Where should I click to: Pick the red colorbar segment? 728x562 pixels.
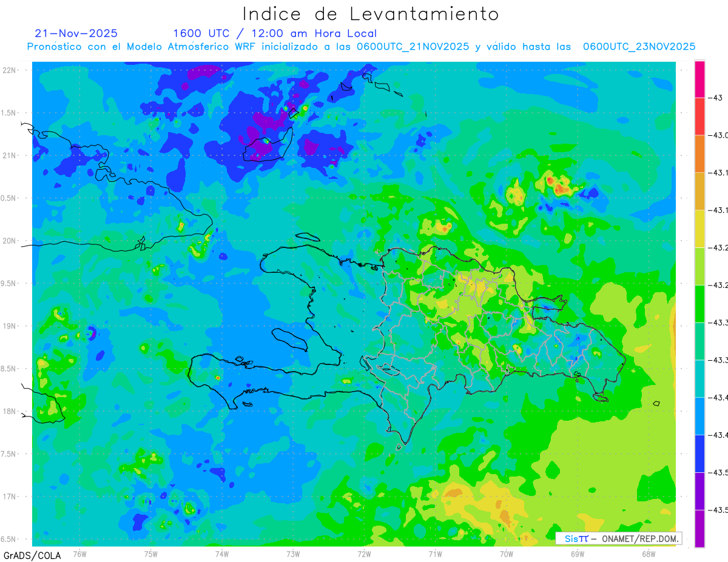click(699, 116)
